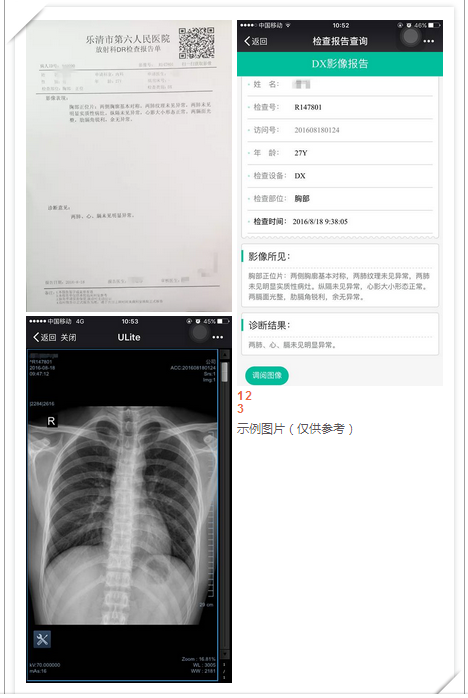468x698 pixels.
Task: Tap the 返回 back arrow in report screen
Action: coord(256,41)
